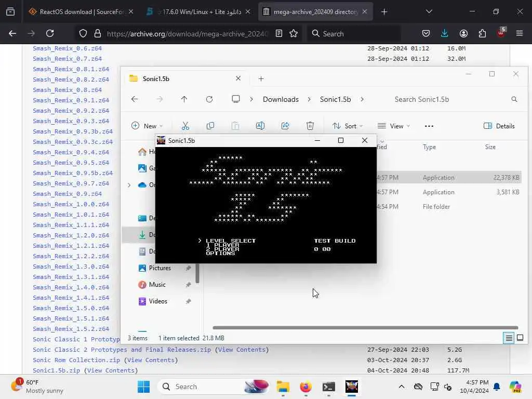The image size is (532, 399).
Task: Open the View dropdown in Explorer
Action: [394, 126]
